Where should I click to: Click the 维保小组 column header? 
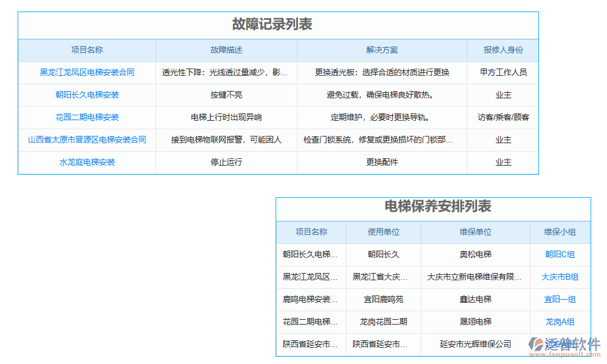click(x=560, y=232)
